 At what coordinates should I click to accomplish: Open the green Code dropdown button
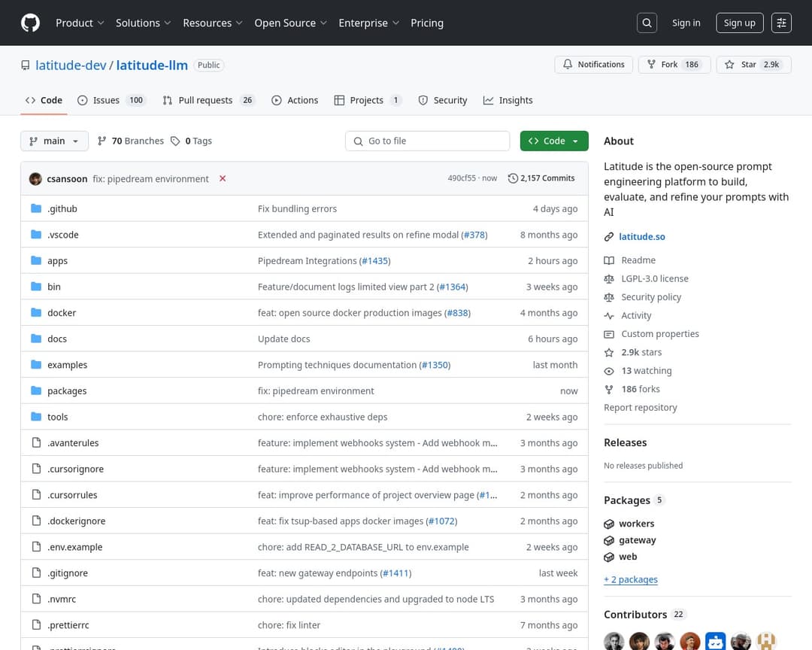[554, 141]
